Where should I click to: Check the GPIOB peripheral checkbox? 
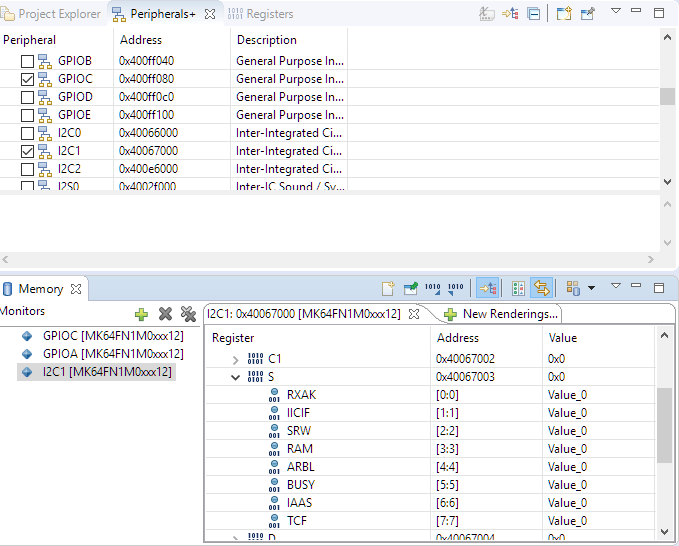[28, 61]
